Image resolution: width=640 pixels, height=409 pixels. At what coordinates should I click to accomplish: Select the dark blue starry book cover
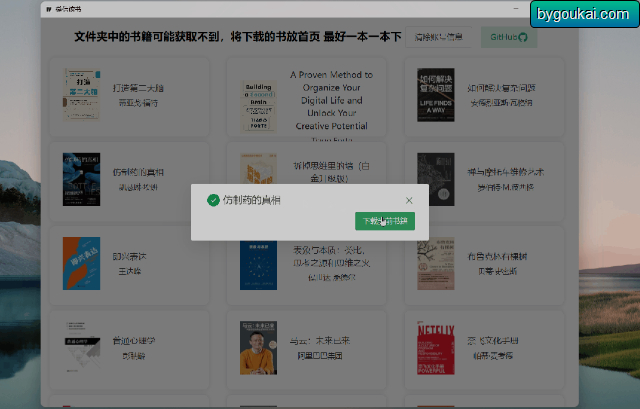pyautogui.click(x=258, y=265)
